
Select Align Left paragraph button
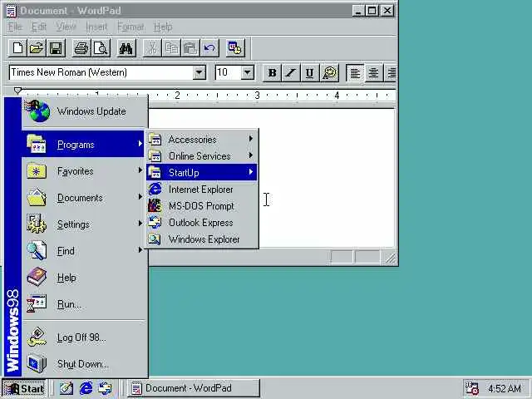coord(355,72)
